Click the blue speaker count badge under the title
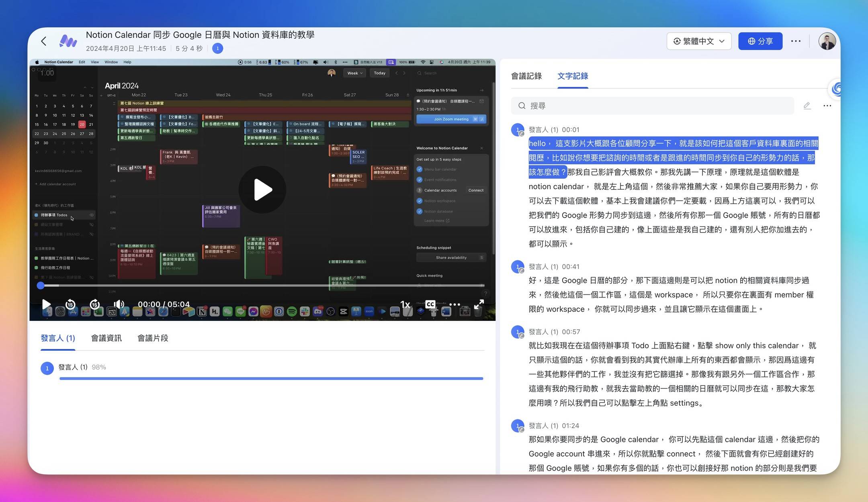Image resolution: width=868 pixels, height=502 pixels. tap(217, 49)
